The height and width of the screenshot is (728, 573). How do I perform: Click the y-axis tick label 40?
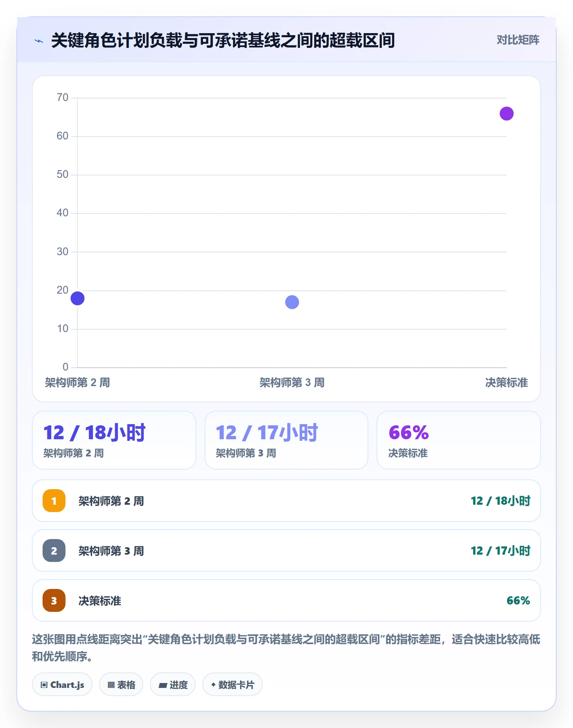[63, 213]
